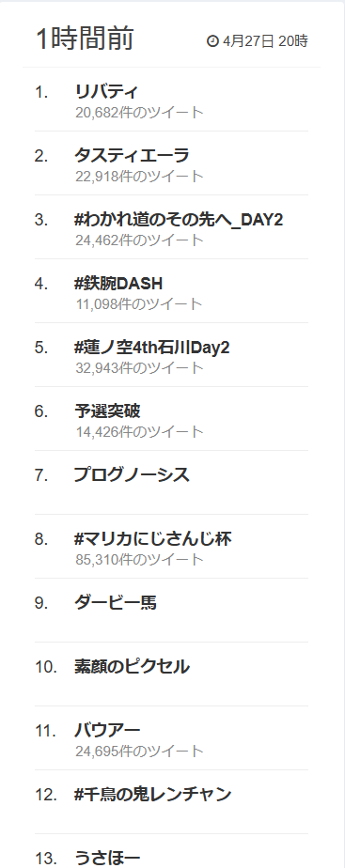Open the リバティ trend

point(106,92)
